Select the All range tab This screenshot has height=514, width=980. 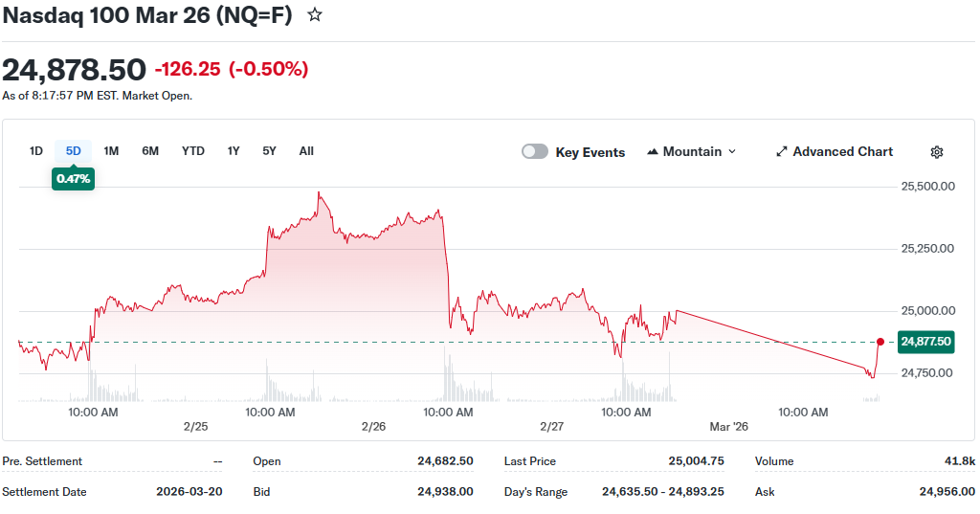[x=306, y=151]
